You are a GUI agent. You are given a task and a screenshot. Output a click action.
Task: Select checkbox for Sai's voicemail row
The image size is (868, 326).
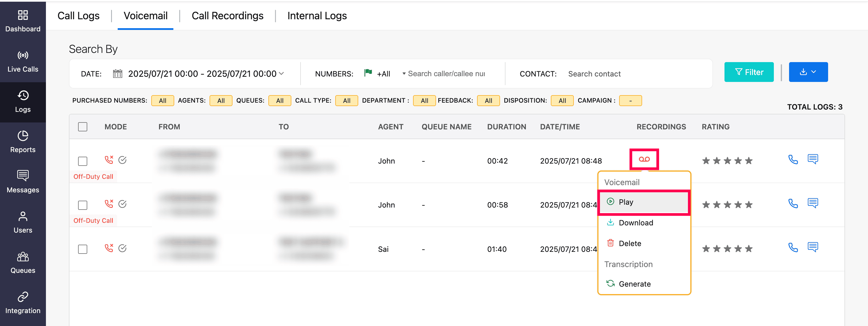click(83, 249)
